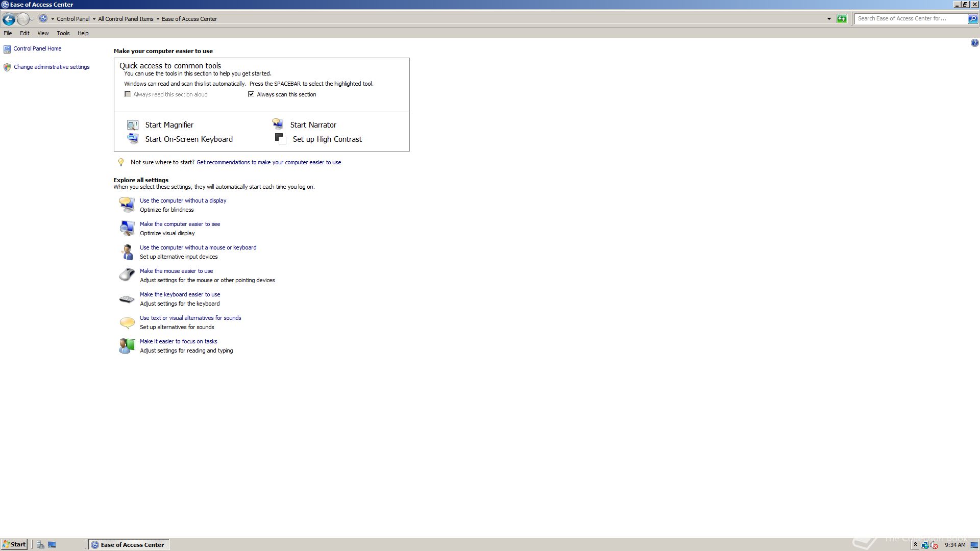The width and height of the screenshot is (980, 551).
Task: Open the Start menu
Action: click(x=14, y=544)
